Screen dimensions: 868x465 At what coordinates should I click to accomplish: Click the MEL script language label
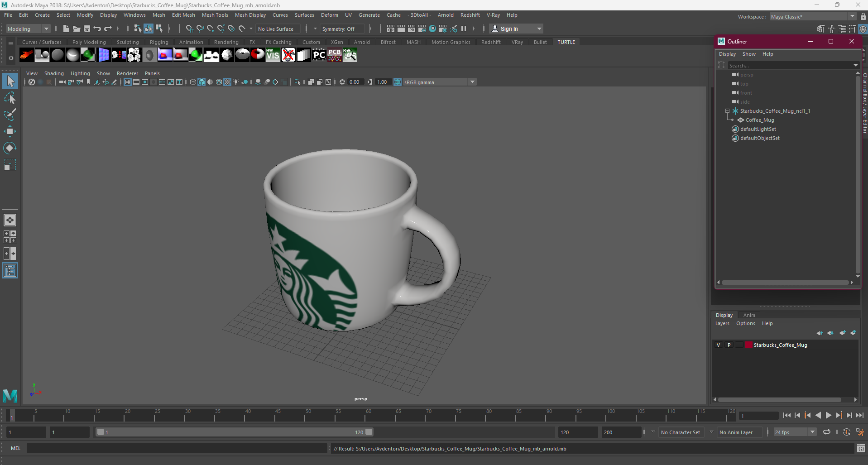pyautogui.click(x=16, y=448)
